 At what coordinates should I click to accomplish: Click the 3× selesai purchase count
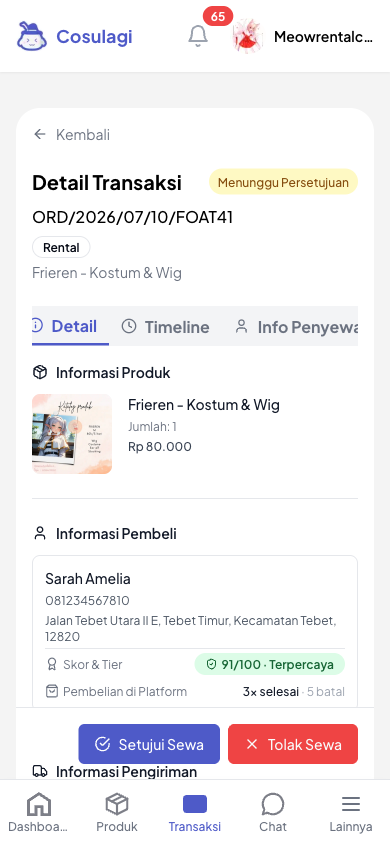point(271,692)
